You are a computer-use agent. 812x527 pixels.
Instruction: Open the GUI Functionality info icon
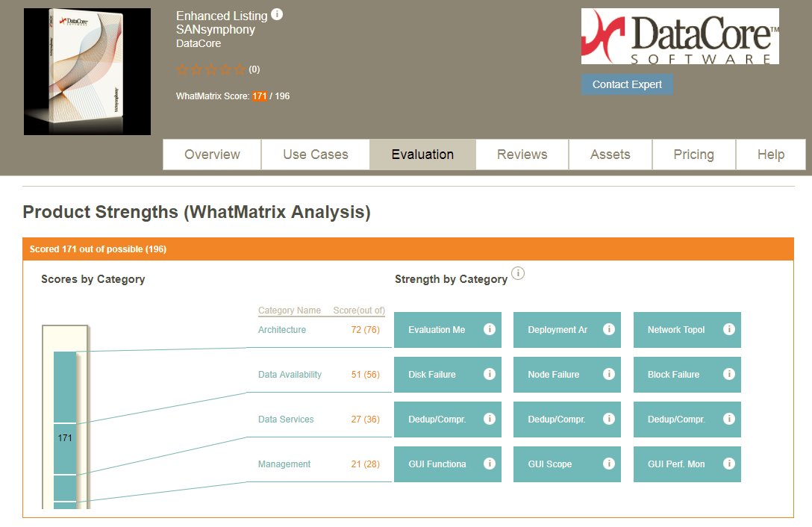pos(489,464)
